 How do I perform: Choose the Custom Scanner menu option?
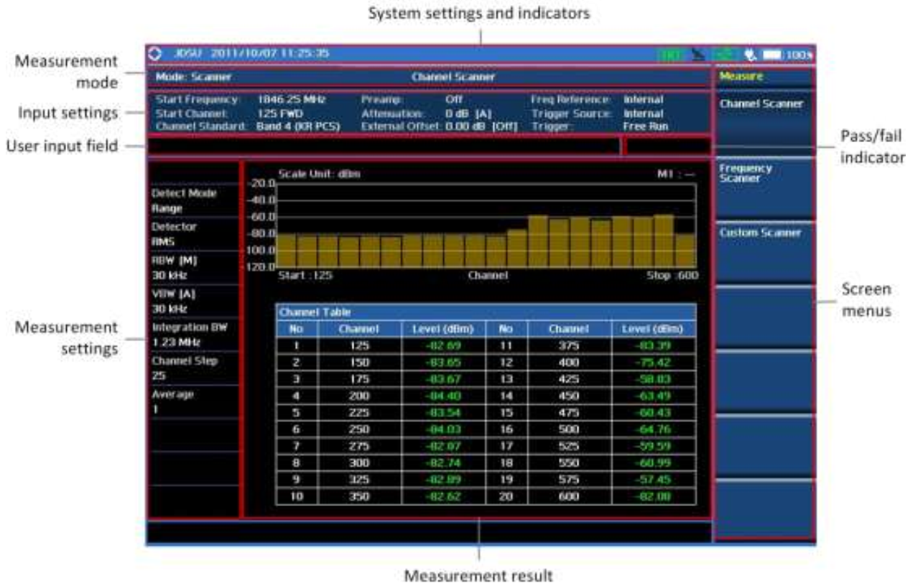click(x=764, y=251)
